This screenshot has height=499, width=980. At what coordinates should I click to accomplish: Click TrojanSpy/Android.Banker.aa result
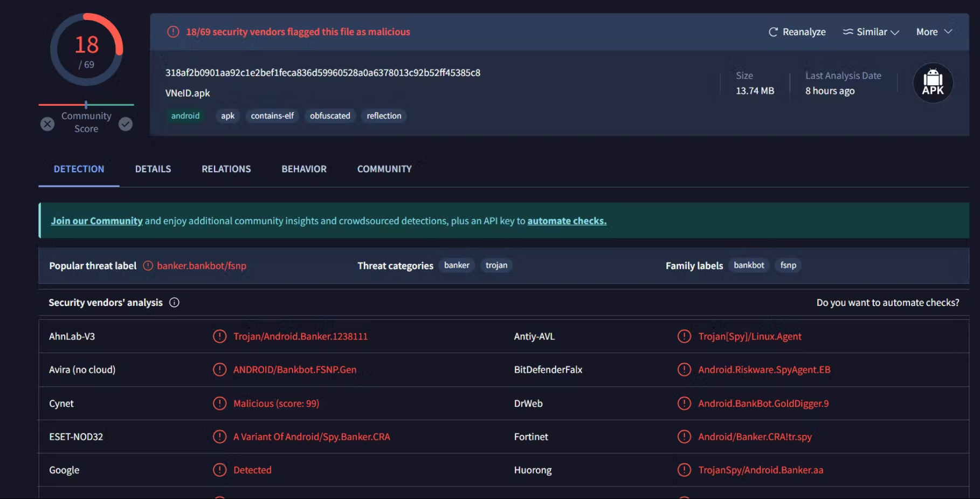[x=761, y=470]
